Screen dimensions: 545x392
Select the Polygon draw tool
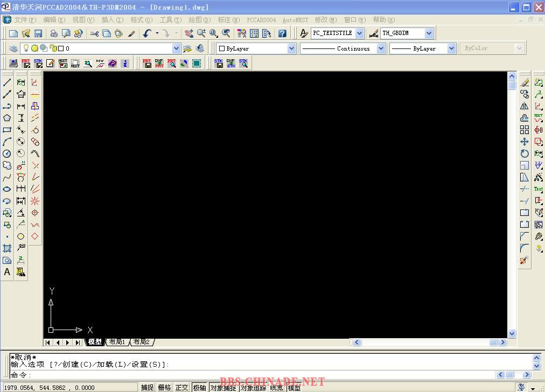click(x=7, y=118)
